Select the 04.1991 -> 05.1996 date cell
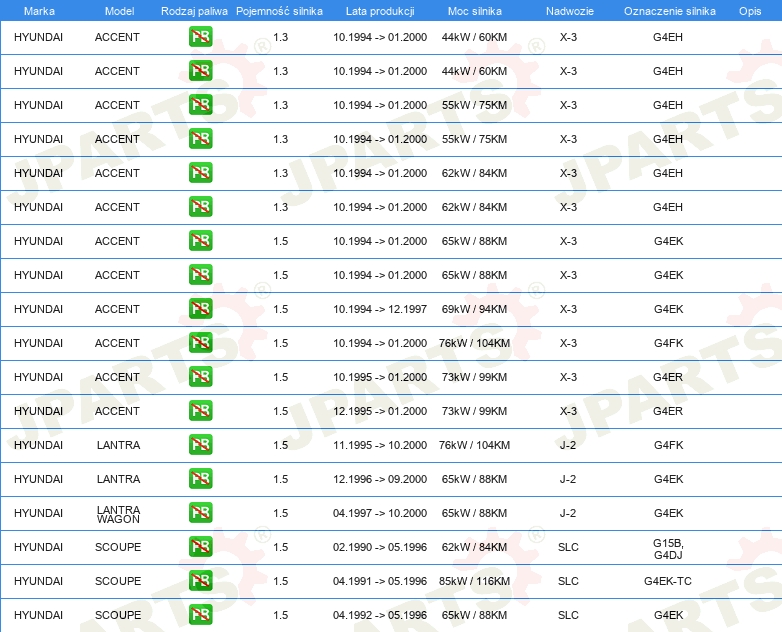 [380, 581]
